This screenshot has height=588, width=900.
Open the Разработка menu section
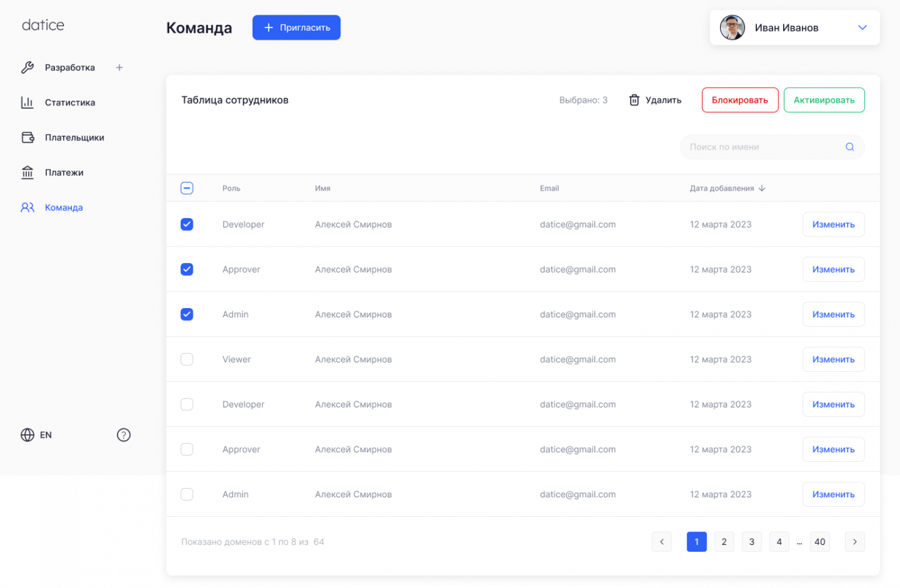[x=70, y=67]
